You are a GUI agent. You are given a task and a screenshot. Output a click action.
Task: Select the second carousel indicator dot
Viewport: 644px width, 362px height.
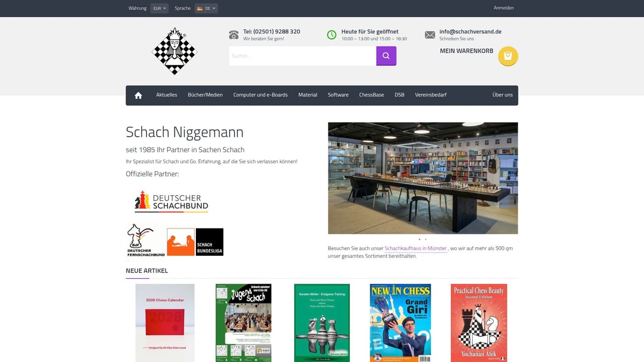click(426, 239)
